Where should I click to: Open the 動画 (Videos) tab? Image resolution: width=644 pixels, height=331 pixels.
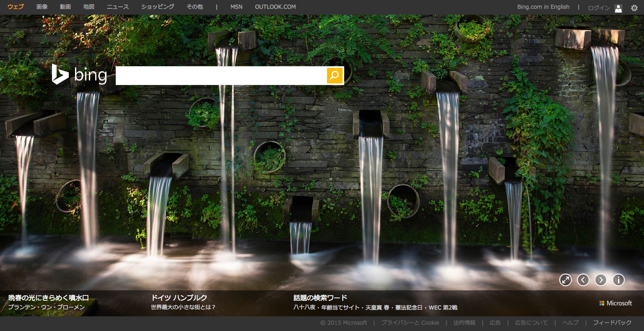pos(65,7)
